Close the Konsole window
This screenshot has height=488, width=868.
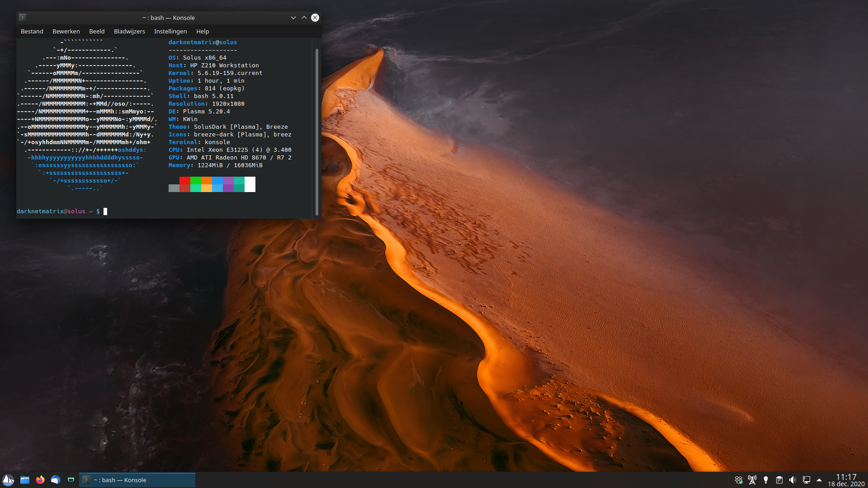pos(315,18)
